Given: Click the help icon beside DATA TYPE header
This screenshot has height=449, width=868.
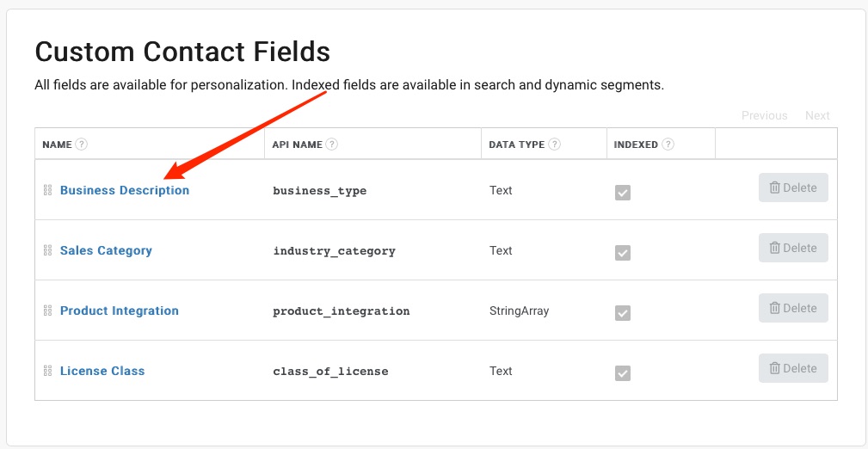Looking at the screenshot, I should (x=554, y=145).
